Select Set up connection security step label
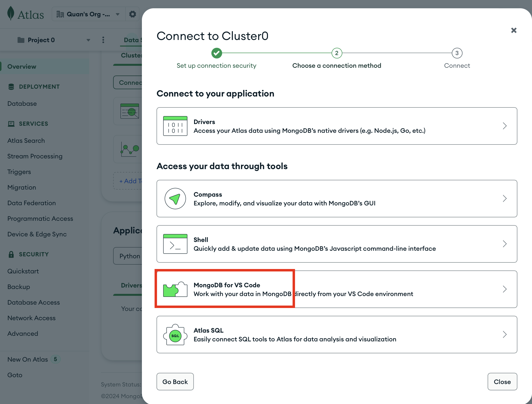Viewport: 532px width, 404px height. (217, 66)
